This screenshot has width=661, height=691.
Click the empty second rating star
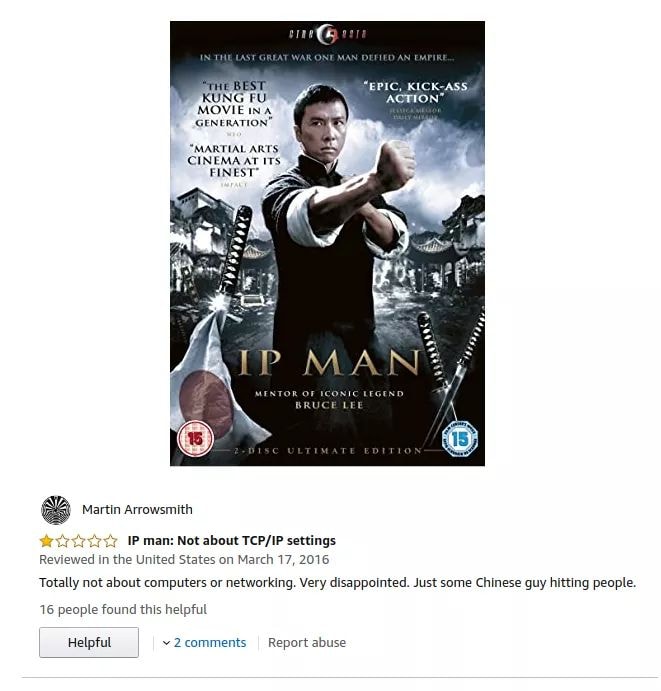[x=63, y=541]
